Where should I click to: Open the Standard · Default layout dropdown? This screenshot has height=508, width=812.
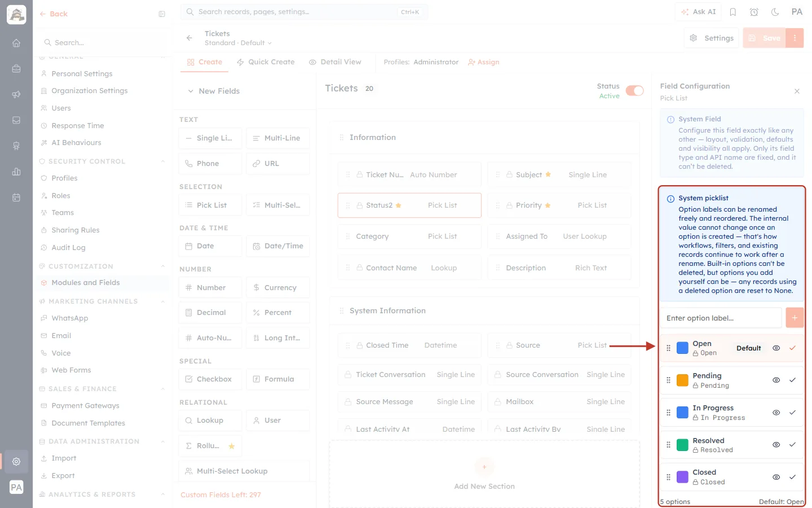click(x=238, y=43)
